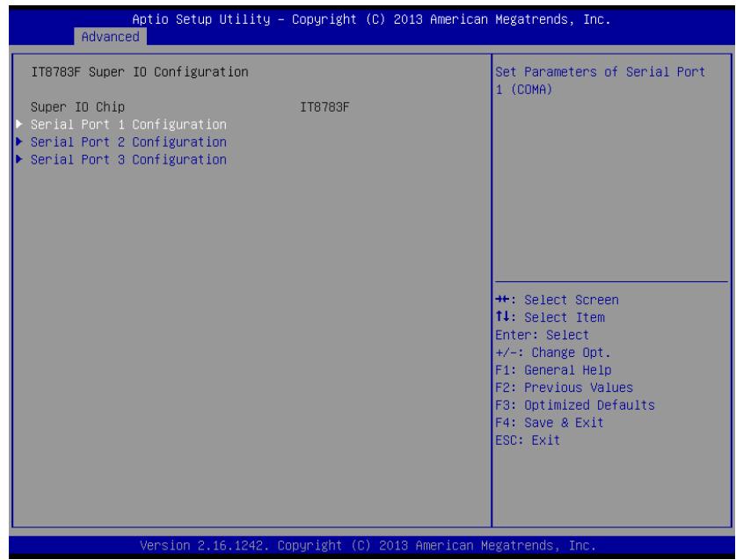Expand arrow beside Serial Port 2 Configuration
This screenshot has height=560, width=736.
tap(19, 142)
